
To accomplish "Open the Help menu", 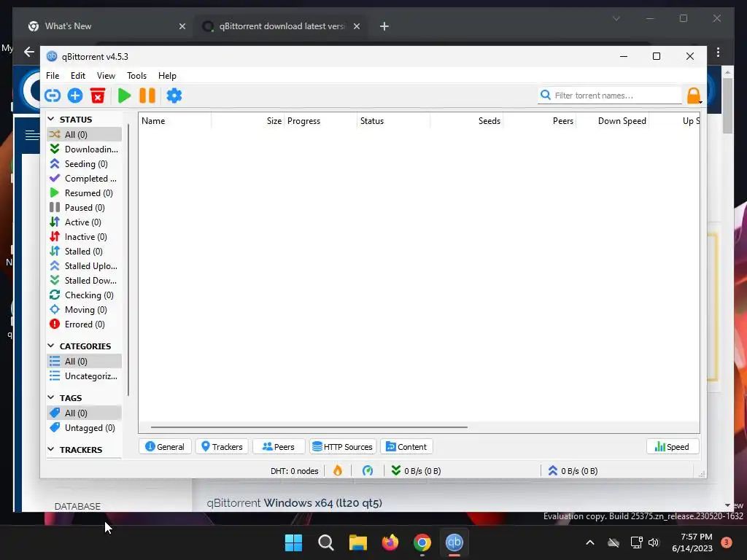I will coord(167,76).
